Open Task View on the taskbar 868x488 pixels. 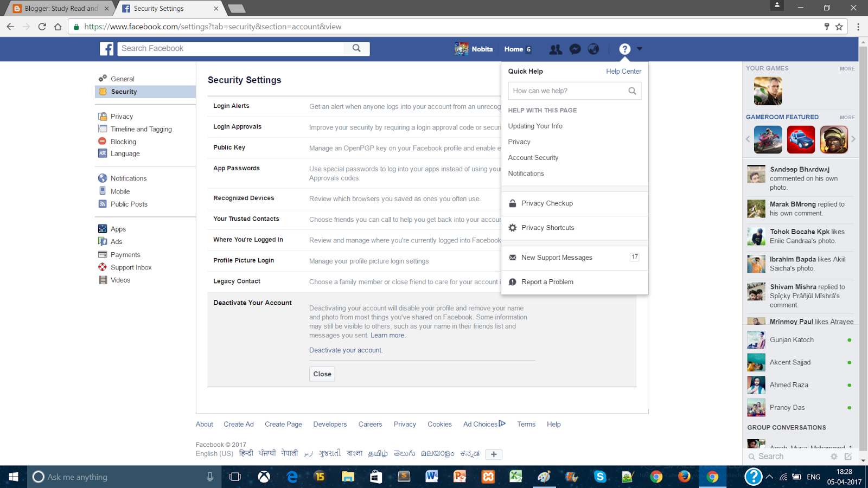[235, 477]
